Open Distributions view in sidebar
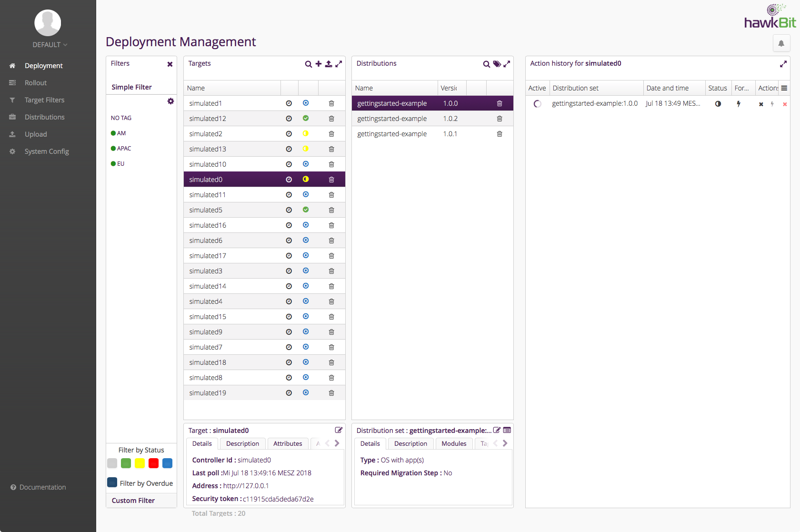This screenshot has height=532, width=800. [44, 117]
